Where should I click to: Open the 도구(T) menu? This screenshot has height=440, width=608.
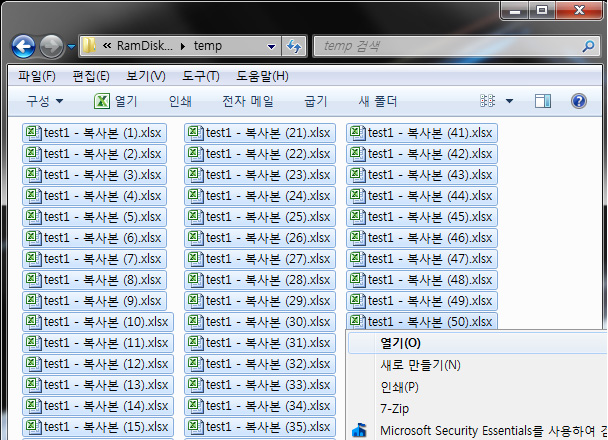coord(200,76)
